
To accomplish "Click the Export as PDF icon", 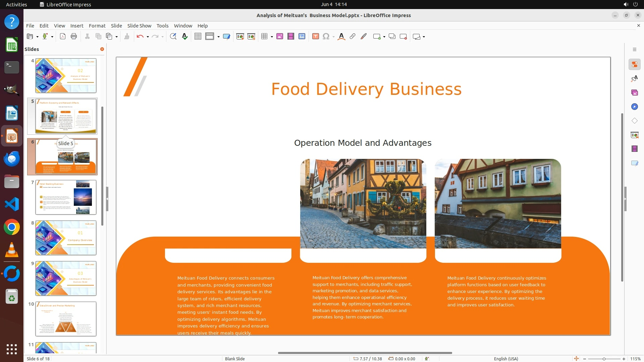I will tap(63, 37).
